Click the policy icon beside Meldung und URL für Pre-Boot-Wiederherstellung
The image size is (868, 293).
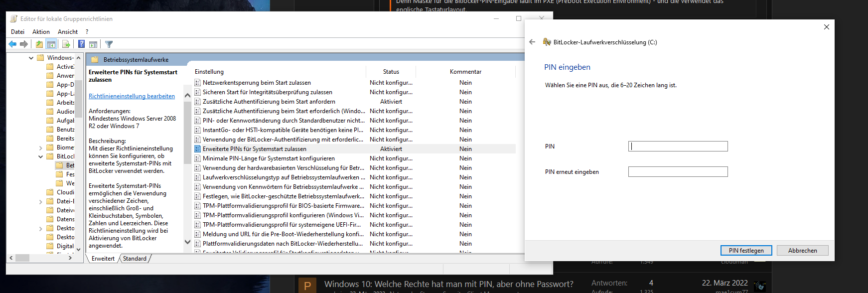click(x=198, y=234)
